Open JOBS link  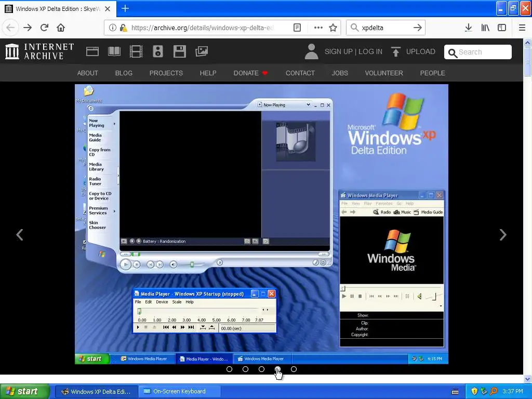pos(340,73)
